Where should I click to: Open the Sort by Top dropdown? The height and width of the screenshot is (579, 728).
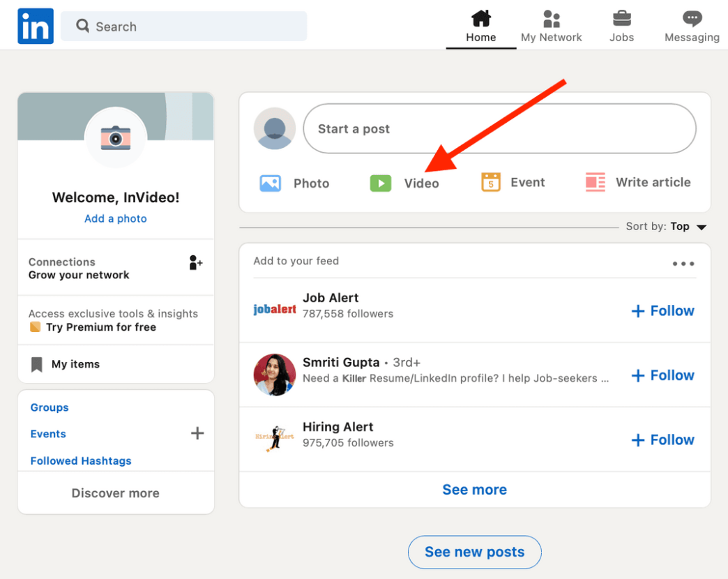(x=666, y=227)
